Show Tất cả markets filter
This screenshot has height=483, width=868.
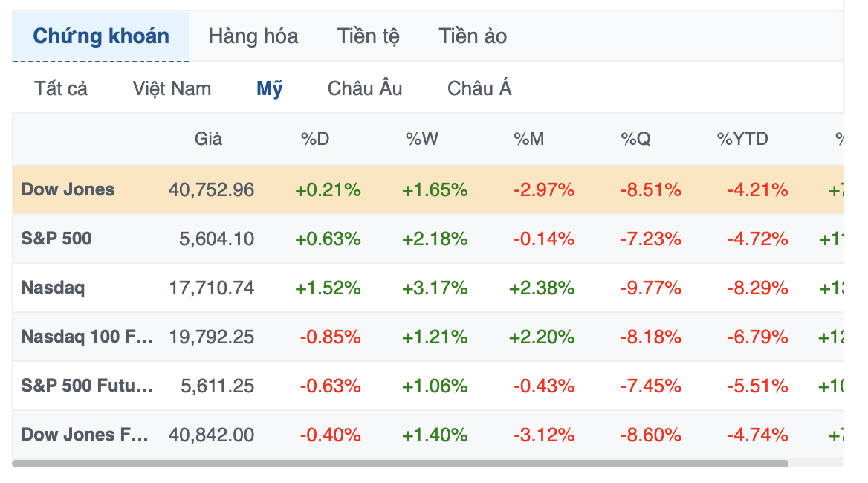click(61, 89)
